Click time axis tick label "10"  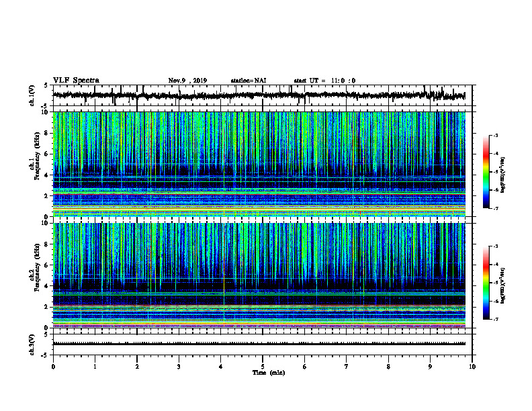[x=472, y=367]
